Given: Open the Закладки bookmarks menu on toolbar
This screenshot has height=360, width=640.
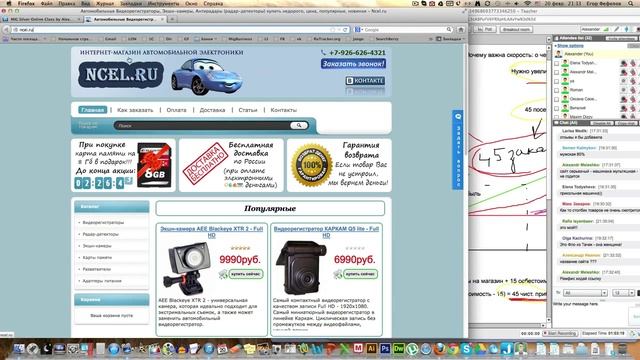Looking at the screenshot, I should point(450,39).
